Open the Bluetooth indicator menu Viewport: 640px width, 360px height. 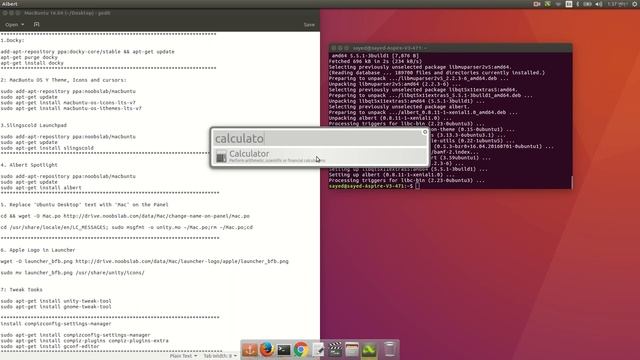coord(578,4)
